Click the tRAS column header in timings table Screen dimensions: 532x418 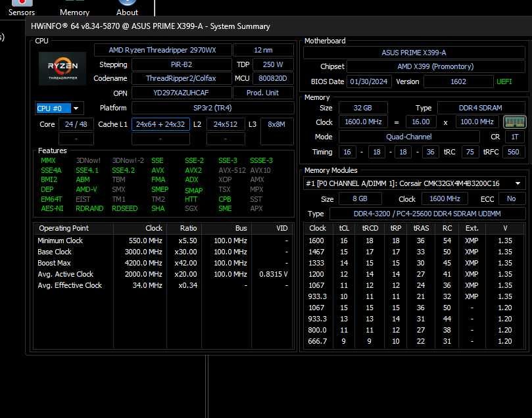(x=421, y=228)
